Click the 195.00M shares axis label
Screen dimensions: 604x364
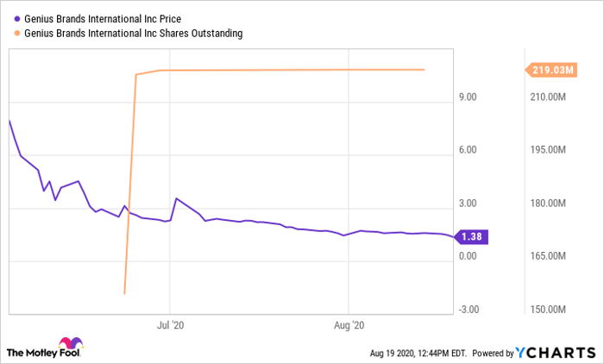[547, 150]
